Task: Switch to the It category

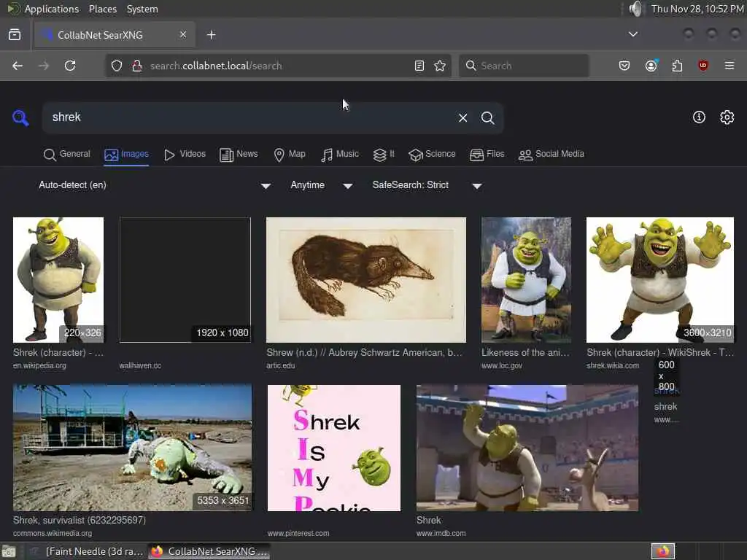Action: (384, 155)
